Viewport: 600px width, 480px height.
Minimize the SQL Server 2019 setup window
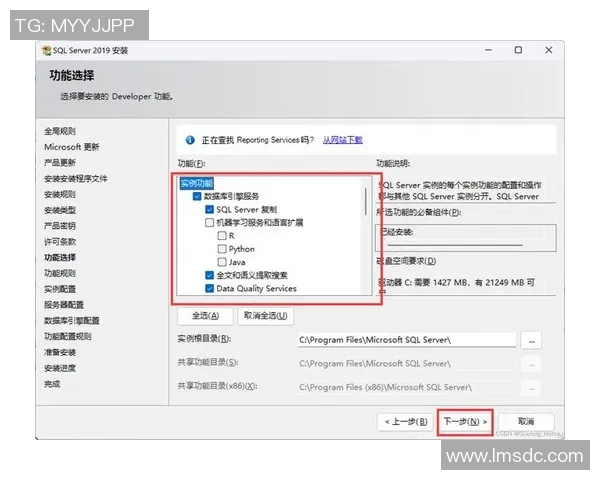click(x=488, y=50)
